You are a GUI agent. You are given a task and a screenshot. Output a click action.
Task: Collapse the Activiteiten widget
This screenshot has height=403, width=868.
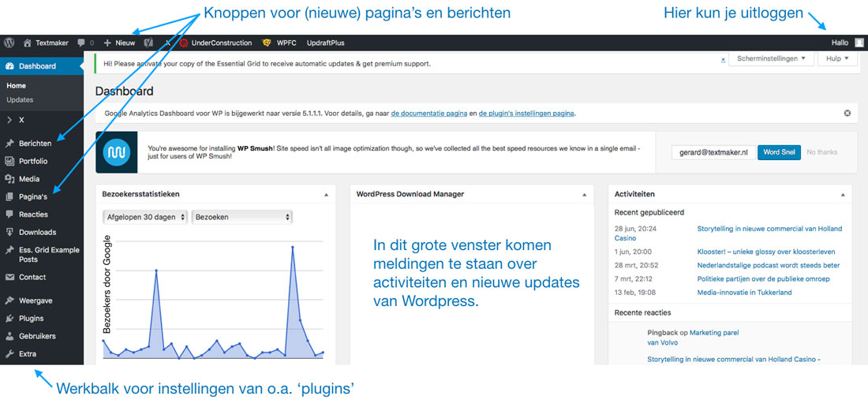[x=843, y=195]
